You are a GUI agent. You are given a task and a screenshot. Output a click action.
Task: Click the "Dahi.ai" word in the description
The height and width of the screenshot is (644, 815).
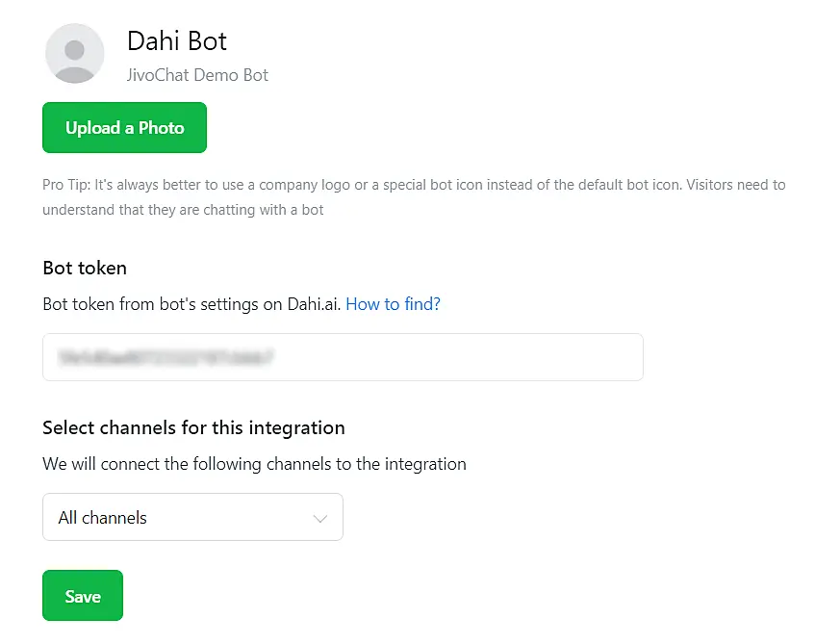pyautogui.click(x=312, y=304)
